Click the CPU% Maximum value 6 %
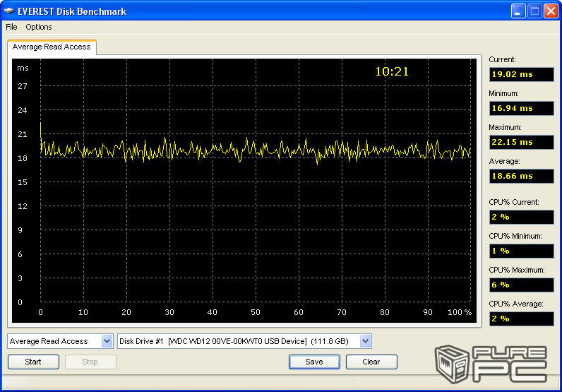The image size is (562, 392). (522, 285)
